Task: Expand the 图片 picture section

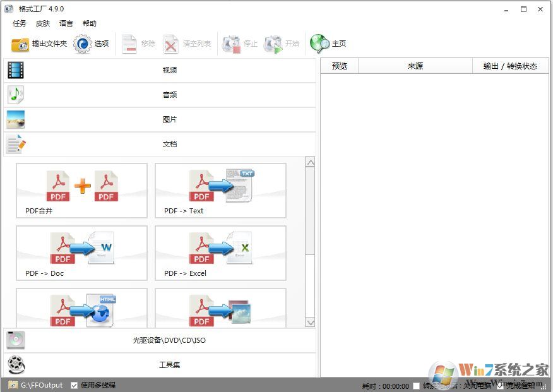Action: [x=160, y=119]
